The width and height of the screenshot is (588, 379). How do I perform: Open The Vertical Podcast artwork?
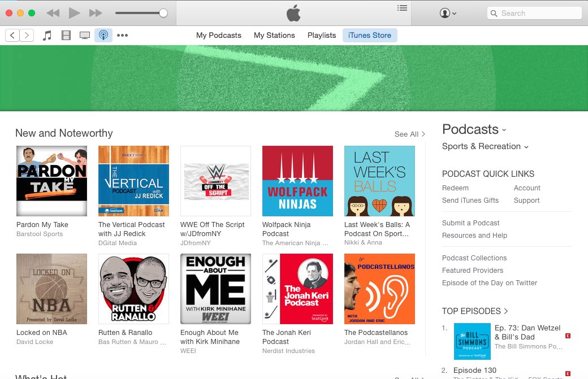pos(133,181)
